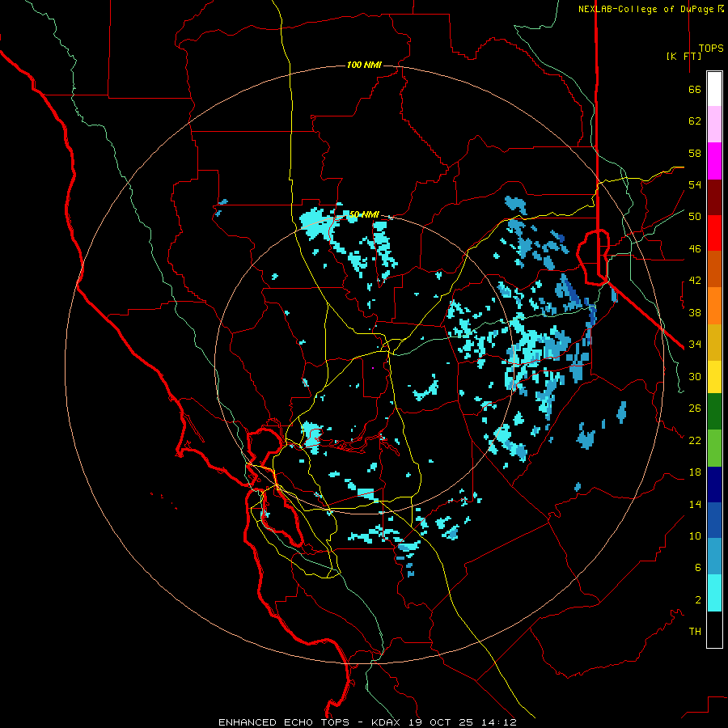Viewport: 728px width, 728px height.
Task: Click the "10" legend value
Action: coord(695,535)
